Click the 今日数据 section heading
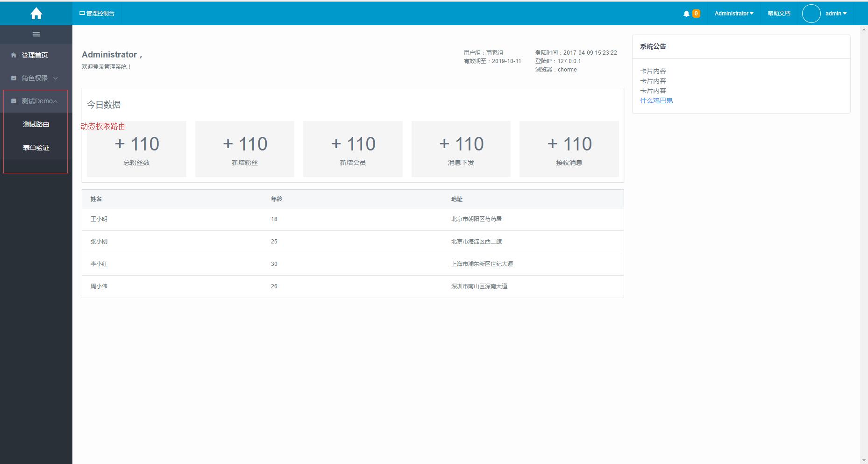868x464 pixels. click(x=104, y=105)
